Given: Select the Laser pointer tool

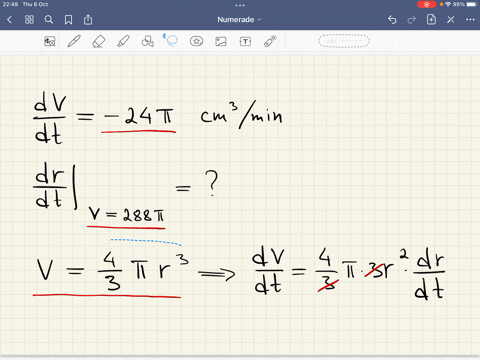Looking at the screenshot, I should 270,41.
